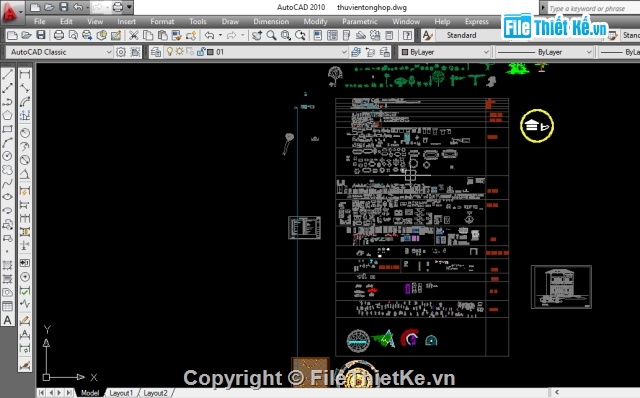Select the Line tool in Draw toolbar
Viewport: 640px width, 398px height.
pyautogui.click(x=7, y=74)
